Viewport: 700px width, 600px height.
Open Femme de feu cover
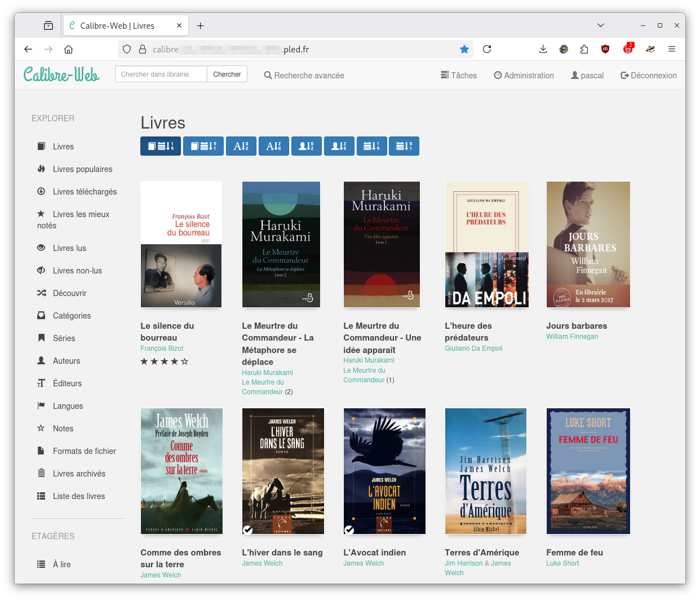pos(588,471)
